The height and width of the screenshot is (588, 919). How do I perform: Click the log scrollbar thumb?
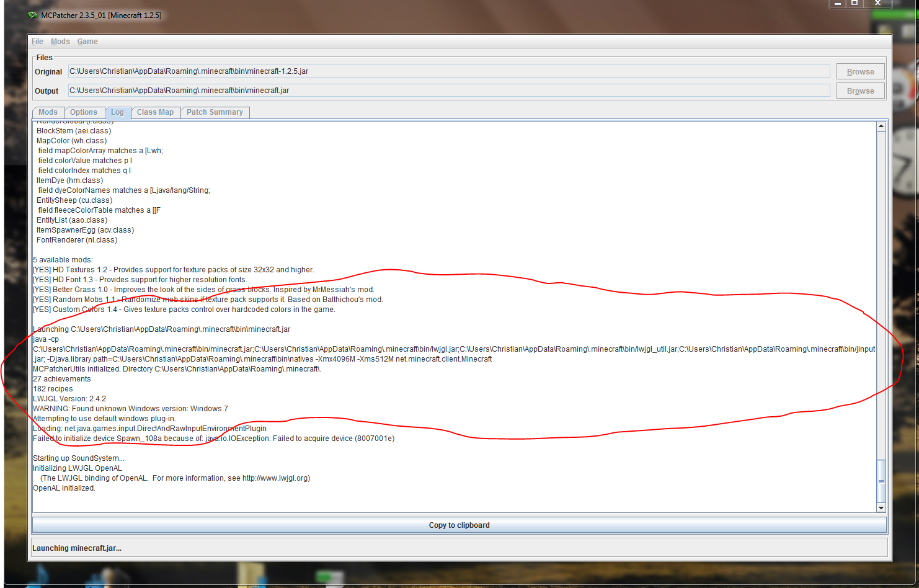point(881,481)
